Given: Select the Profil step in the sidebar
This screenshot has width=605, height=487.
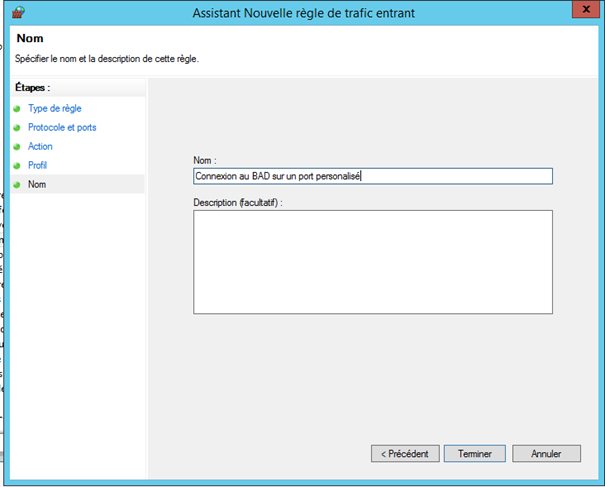Looking at the screenshot, I should pyautogui.click(x=38, y=166).
